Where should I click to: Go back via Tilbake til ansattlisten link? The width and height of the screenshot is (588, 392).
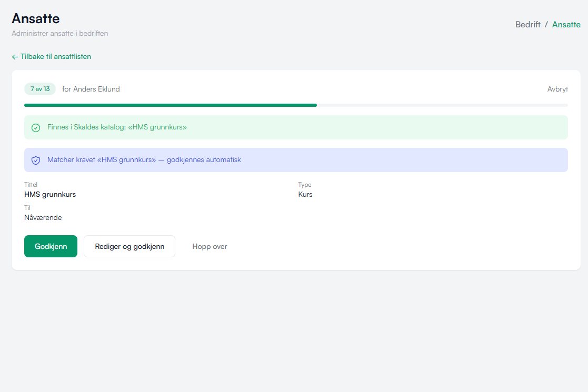[x=52, y=57]
